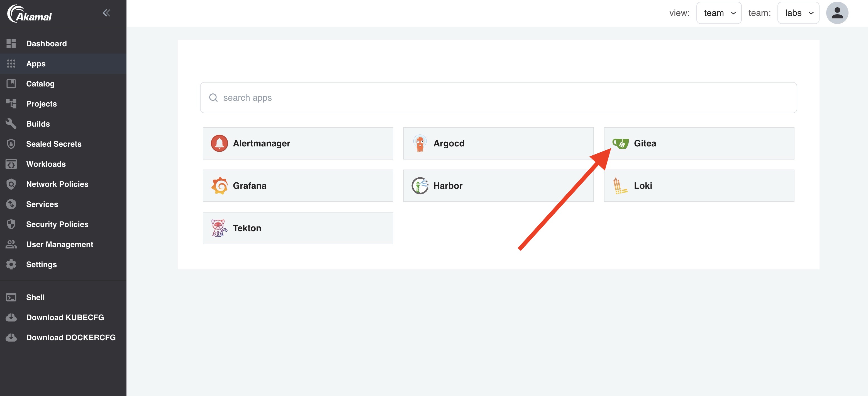Navigate to Builds
This screenshot has width=868, height=396.
point(63,124)
